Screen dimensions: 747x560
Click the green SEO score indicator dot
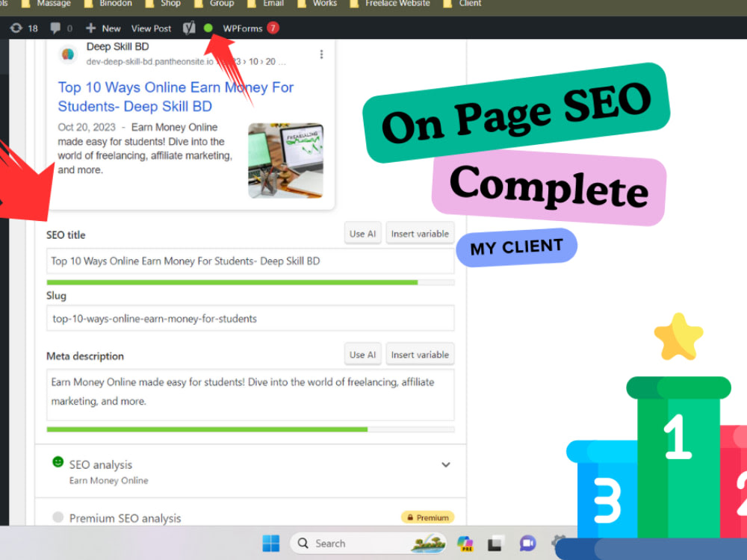[x=208, y=28]
